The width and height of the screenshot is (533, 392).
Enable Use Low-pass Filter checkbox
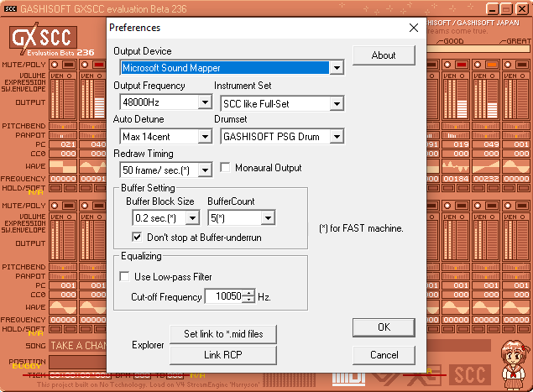click(124, 276)
